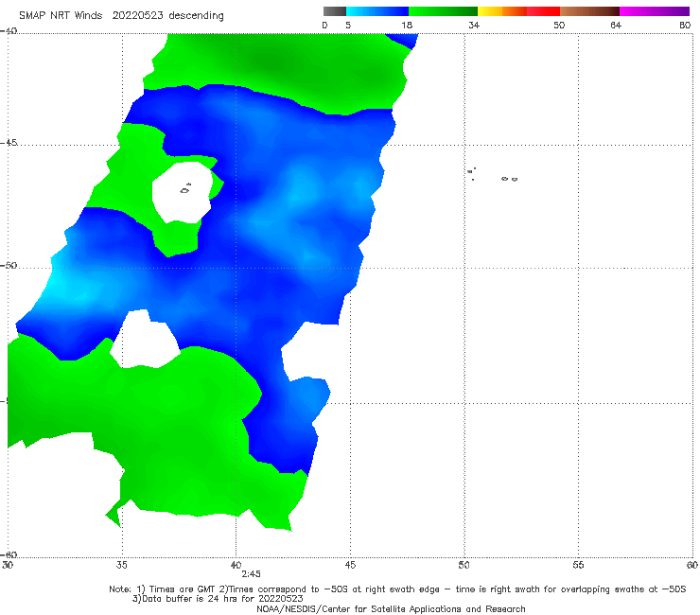Click the tiny island cluster just east of the longitude 50 gridline
This screenshot has height=615, width=700.
pos(471,174)
